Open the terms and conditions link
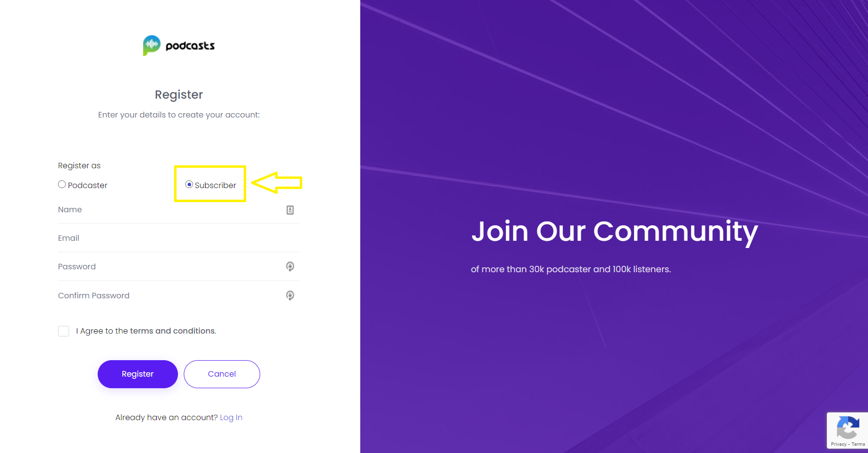Viewport: 868px width, 453px height. point(173,331)
